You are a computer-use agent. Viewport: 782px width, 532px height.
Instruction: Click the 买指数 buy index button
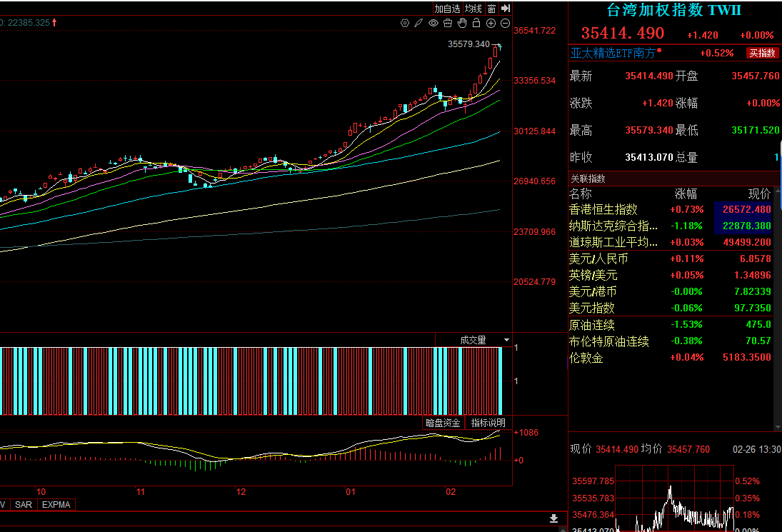(x=763, y=53)
